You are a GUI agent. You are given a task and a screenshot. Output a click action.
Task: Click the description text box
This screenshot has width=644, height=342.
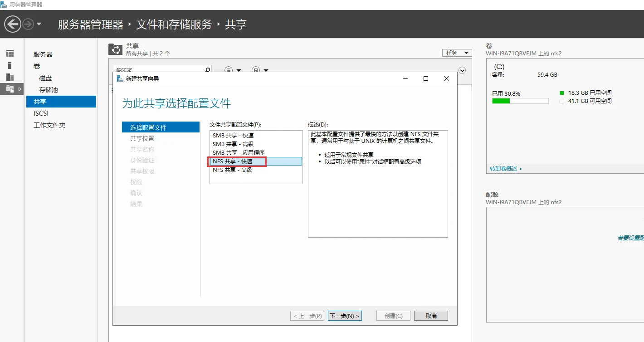coord(378,184)
